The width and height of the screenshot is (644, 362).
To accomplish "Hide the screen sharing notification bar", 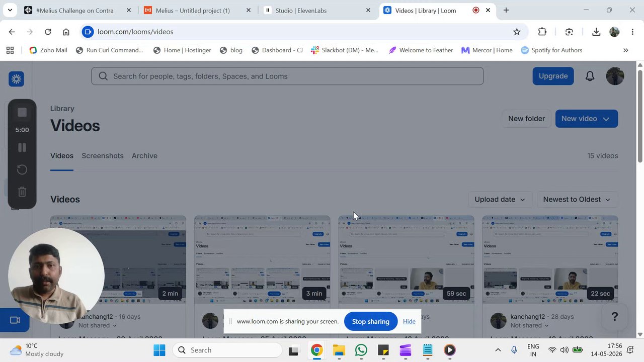I will pos(409,321).
